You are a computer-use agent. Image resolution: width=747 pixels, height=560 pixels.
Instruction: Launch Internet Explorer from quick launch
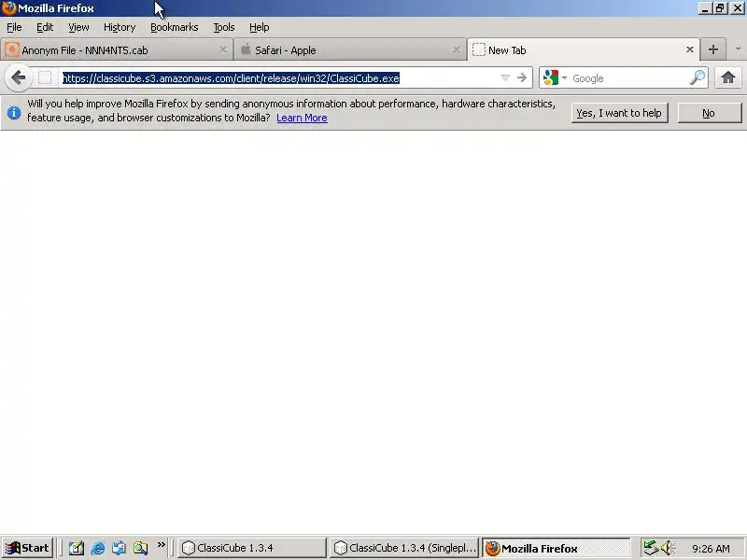98,548
